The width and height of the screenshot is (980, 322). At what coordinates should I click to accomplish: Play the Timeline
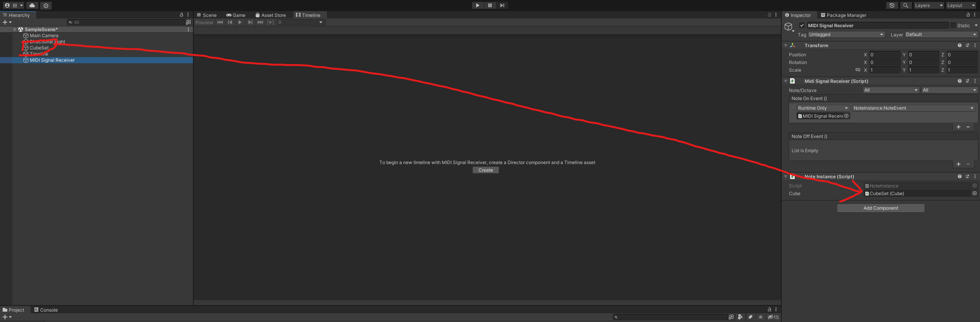point(240,22)
